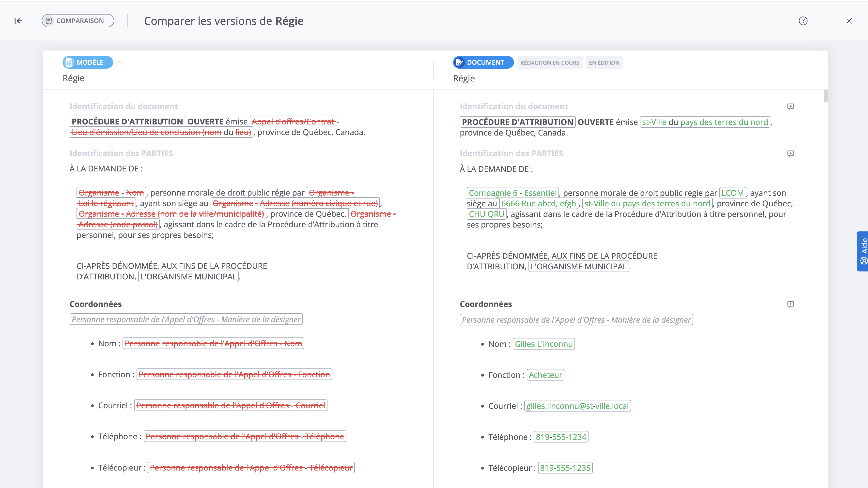Click the EN ÉDITION status tag
This screenshot has width=868, height=488.
pos(604,63)
